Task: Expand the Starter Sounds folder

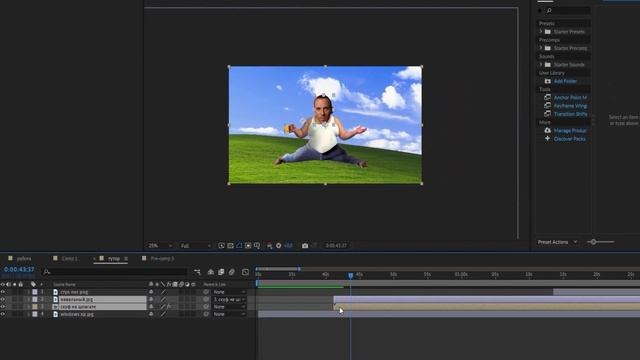Action: [x=541, y=64]
